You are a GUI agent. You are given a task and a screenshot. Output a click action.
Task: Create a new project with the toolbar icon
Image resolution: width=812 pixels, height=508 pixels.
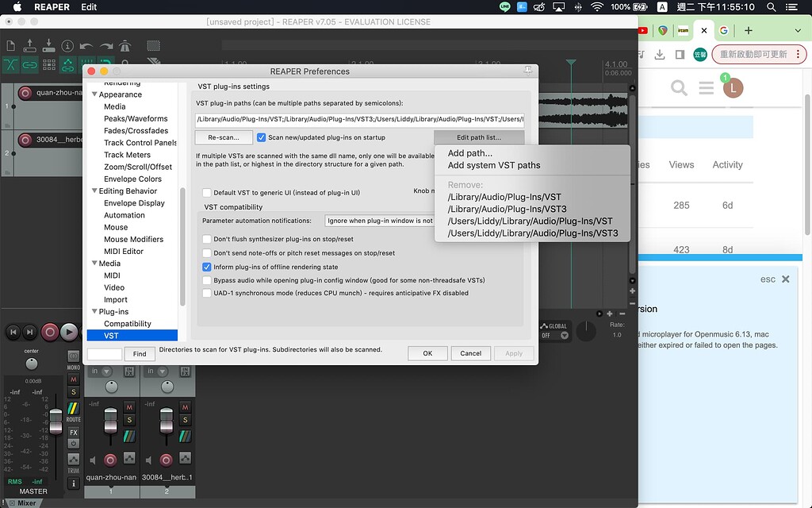pos(10,46)
